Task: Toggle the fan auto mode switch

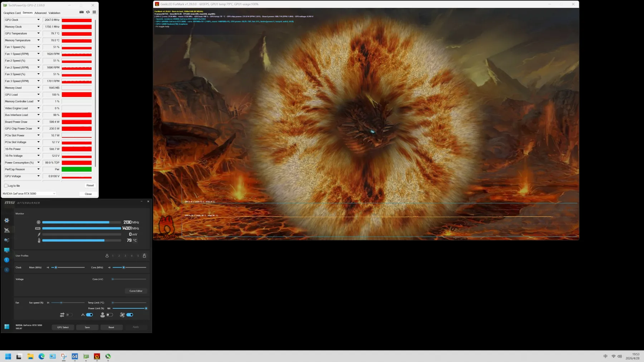Action: [x=89, y=315]
